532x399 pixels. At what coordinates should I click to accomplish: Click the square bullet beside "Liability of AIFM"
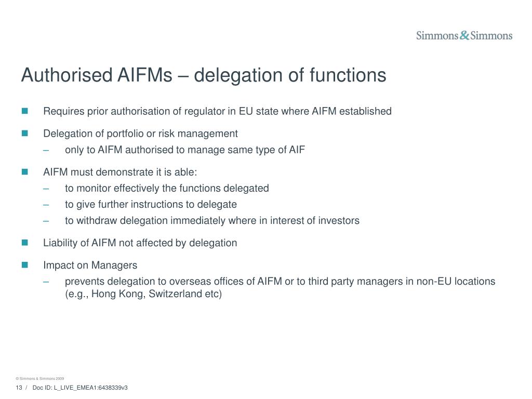pyautogui.click(x=24, y=243)
